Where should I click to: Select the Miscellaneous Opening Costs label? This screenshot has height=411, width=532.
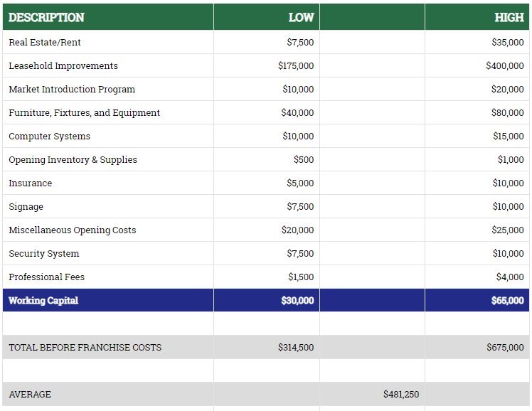click(x=72, y=230)
